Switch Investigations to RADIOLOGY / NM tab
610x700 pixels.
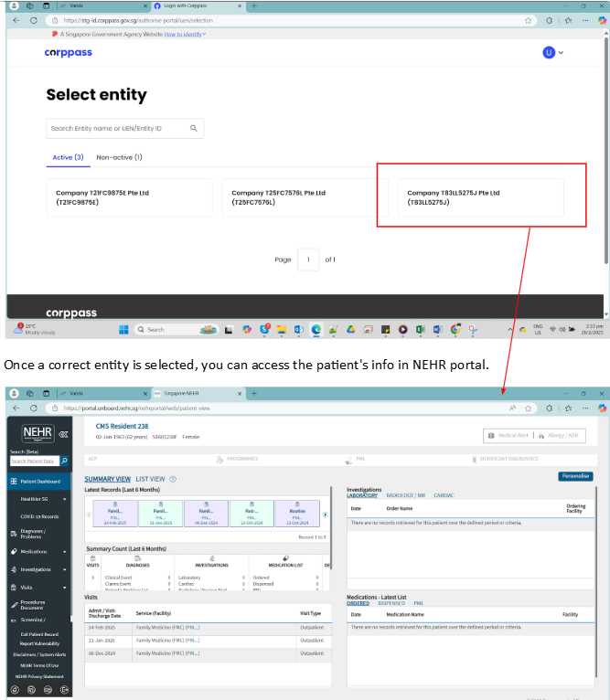(x=405, y=495)
